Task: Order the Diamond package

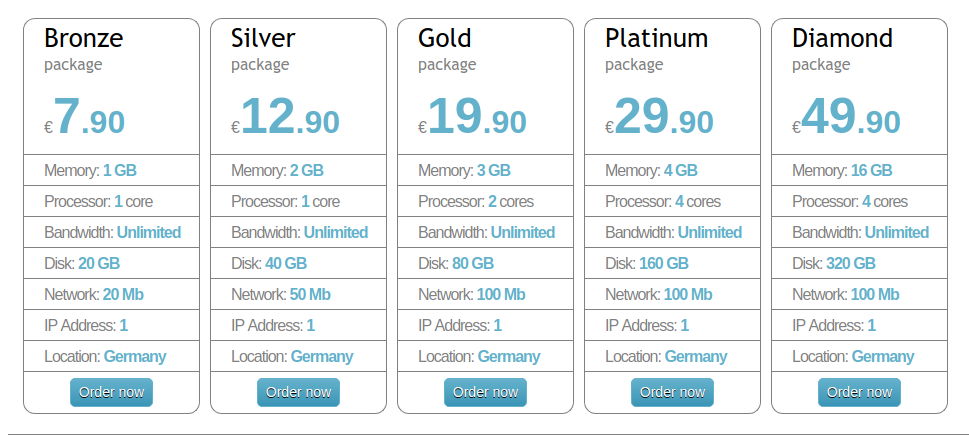Action: click(860, 392)
